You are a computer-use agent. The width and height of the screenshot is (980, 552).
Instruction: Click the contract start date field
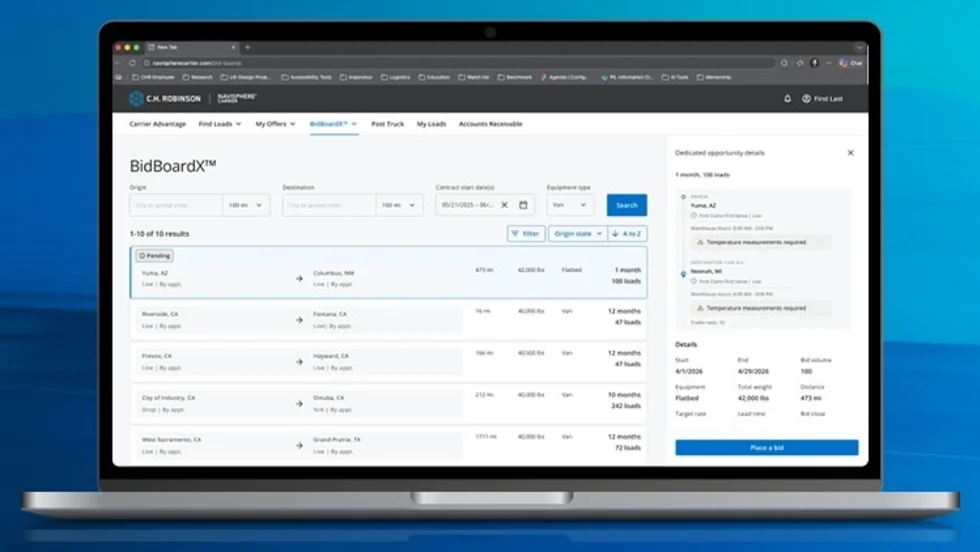click(484, 205)
